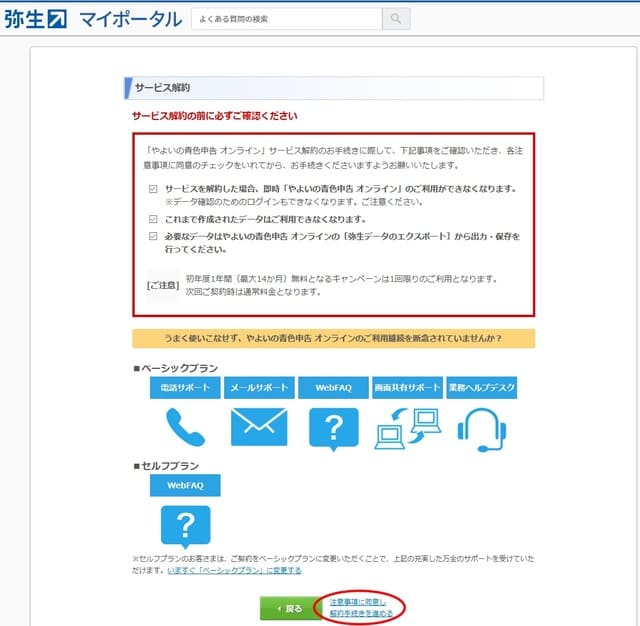
Task: Click the 業務ヘルプデスク label button
Action: click(x=482, y=387)
